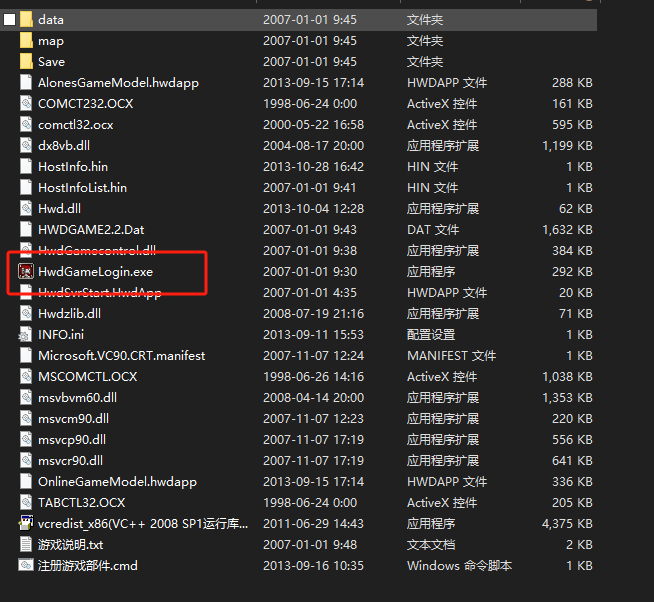This screenshot has width=654, height=602.
Task: Click the msvcr90.dll file icon
Action: click(26, 461)
